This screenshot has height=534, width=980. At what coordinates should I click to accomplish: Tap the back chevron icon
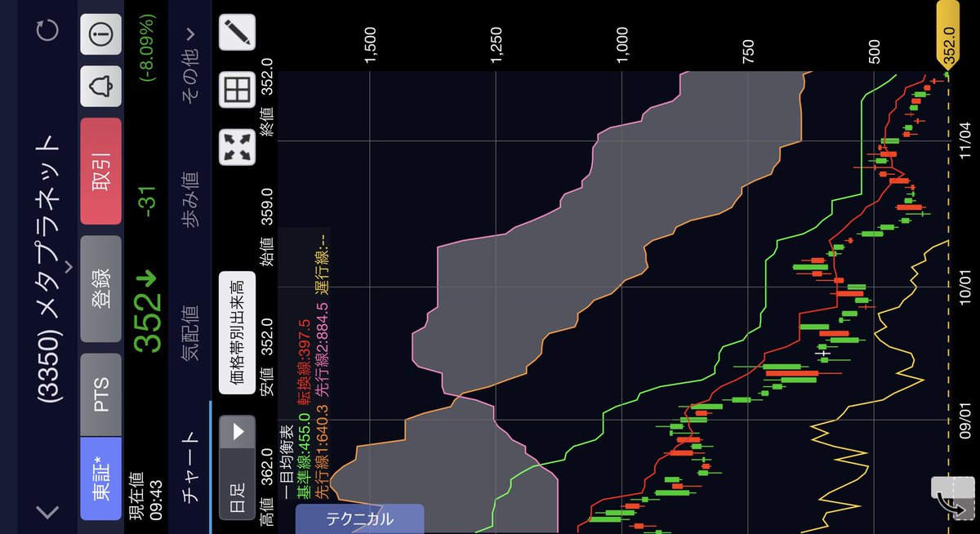(49, 511)
